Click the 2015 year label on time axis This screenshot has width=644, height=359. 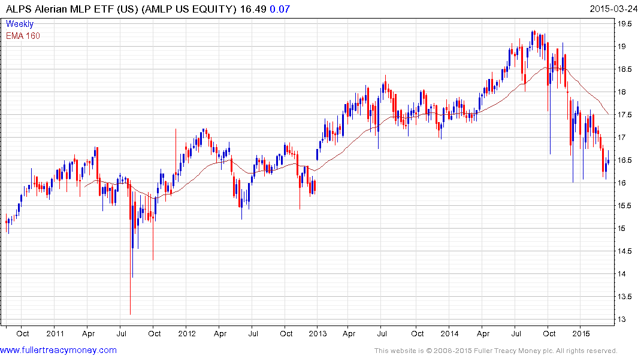(581, 333)
